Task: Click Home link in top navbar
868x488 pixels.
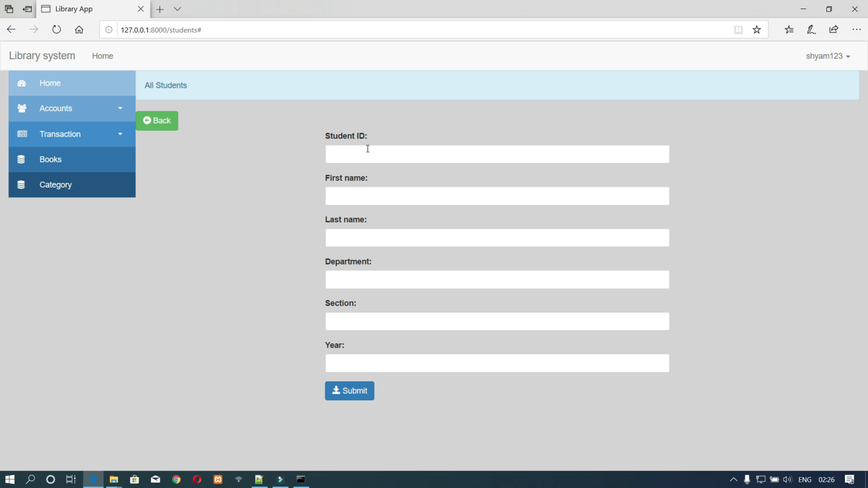Action: coord(103,56)
